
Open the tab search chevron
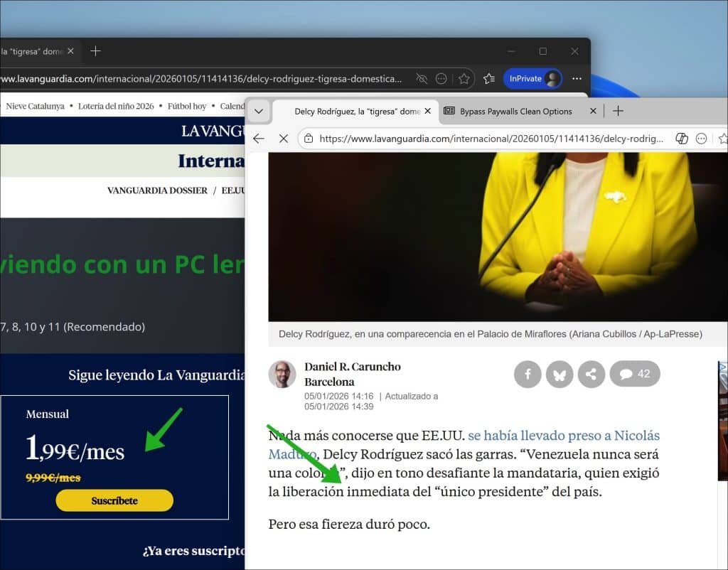click(258, 112)
